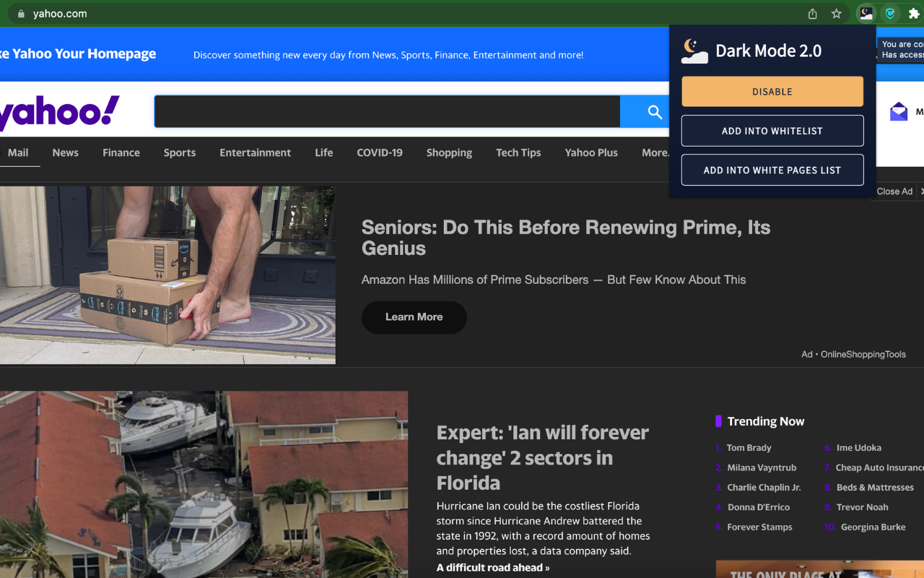The height and width of the screenshot is (578, 924).
Task: Bookmark this page with the star icon
Action: pyautogui.click(x=836, y=14)
